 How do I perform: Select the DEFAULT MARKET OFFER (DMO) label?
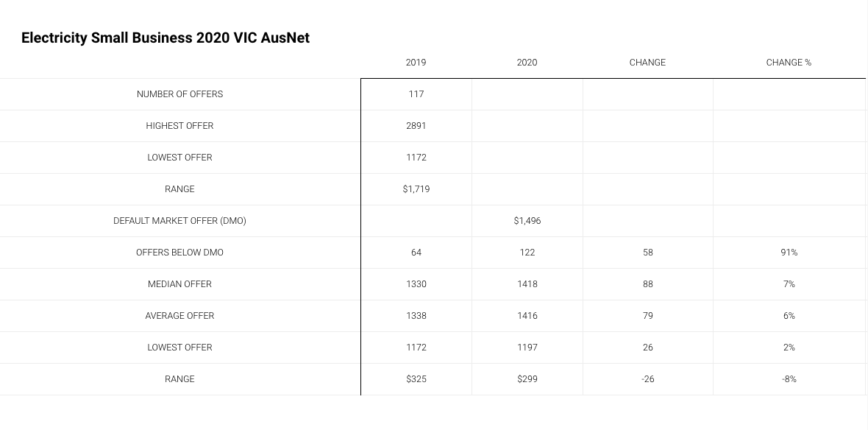(x=180, y=221)
